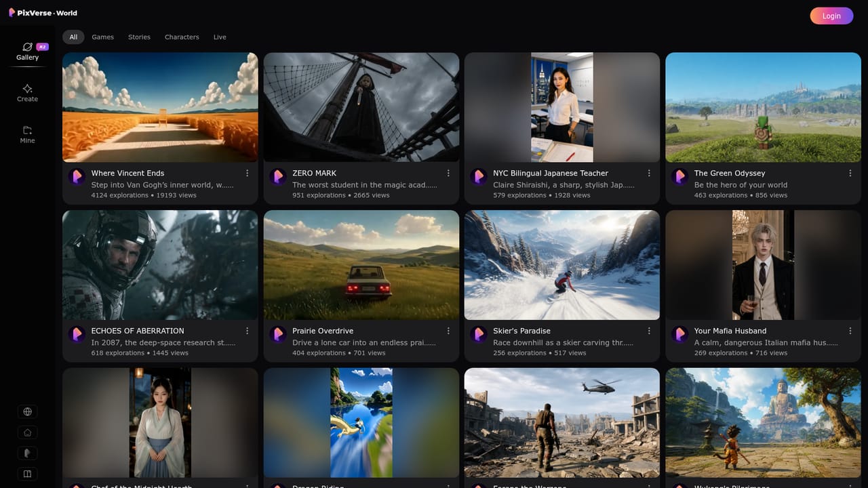Open more options for Prairie Overdrive

coord(448,331)
